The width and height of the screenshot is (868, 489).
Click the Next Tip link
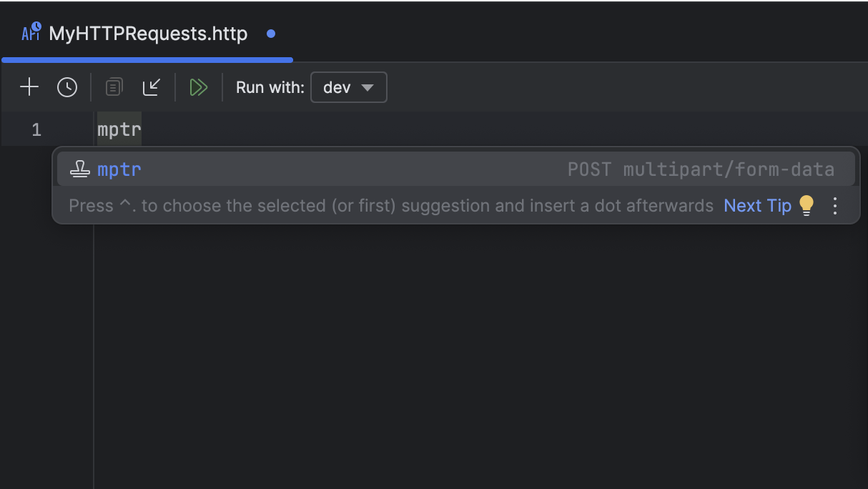[x=757, y=205]
